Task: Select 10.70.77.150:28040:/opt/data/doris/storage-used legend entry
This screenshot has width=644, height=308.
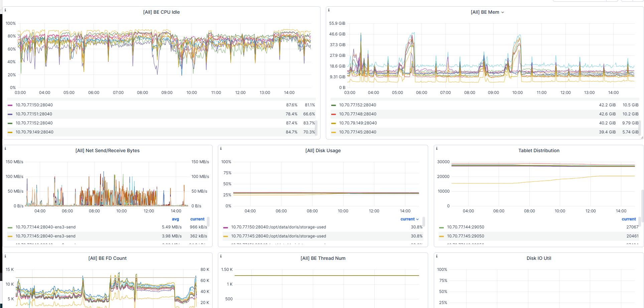Action: (278, 227)
